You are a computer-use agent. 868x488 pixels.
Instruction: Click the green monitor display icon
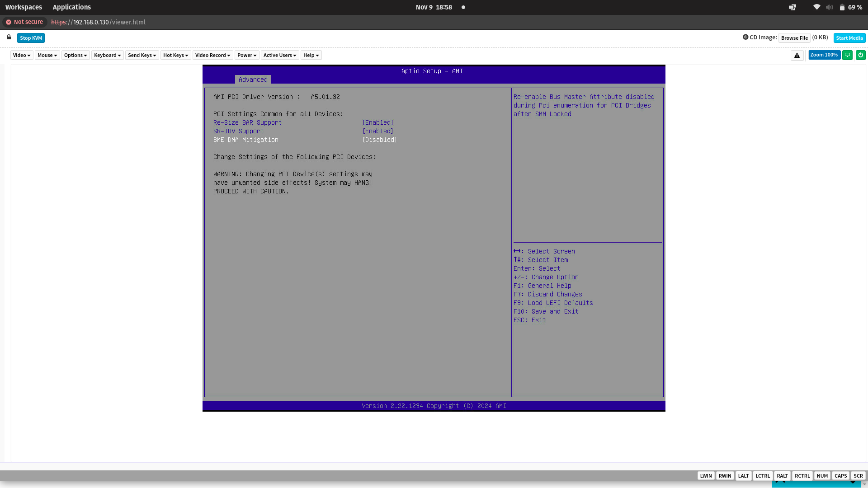click(x=848, y=55)
